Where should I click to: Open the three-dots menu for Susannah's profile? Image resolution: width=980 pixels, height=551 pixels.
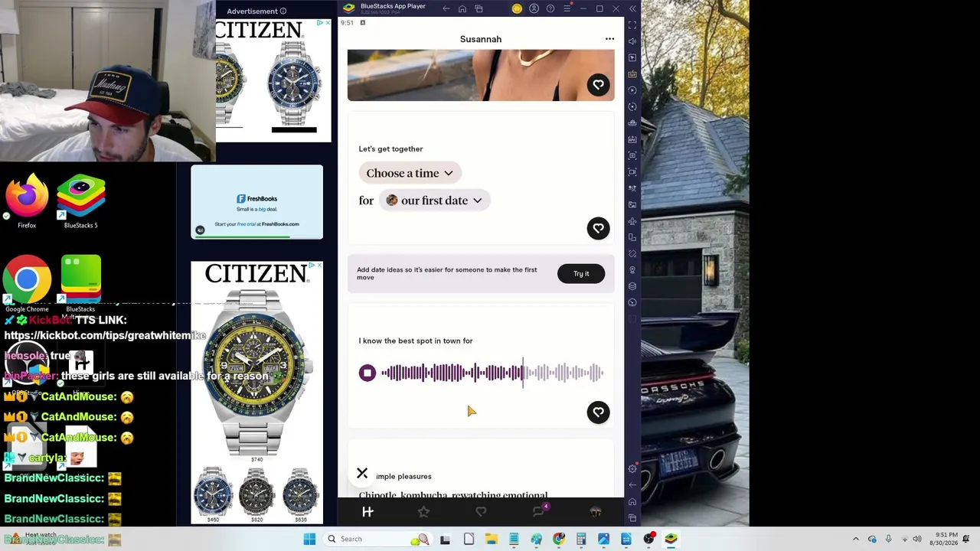click(609, 39)
